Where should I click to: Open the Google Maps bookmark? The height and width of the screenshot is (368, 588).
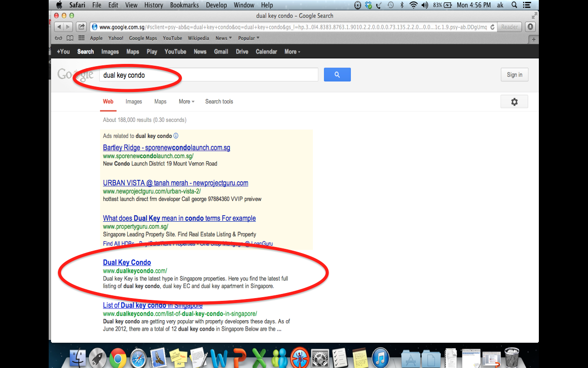pos(143,38)
